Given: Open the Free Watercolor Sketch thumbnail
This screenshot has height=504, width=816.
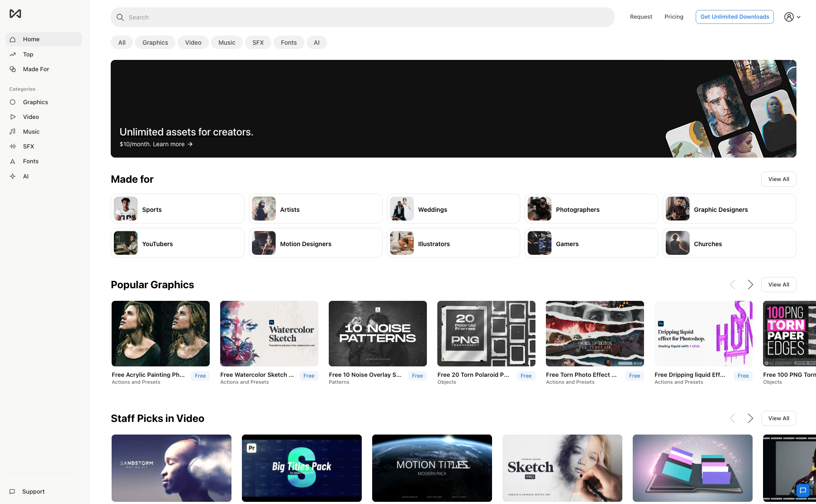Looking at the screenshot, I should [269, 333].
